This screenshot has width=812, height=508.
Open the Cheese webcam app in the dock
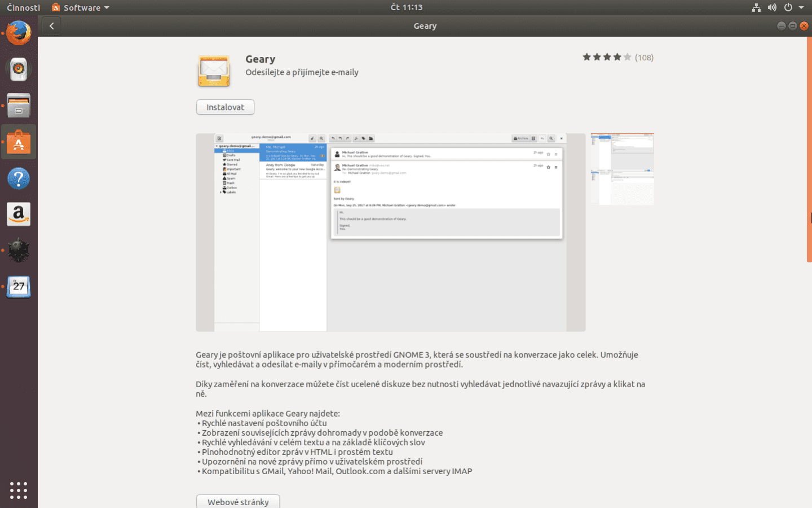19,69
